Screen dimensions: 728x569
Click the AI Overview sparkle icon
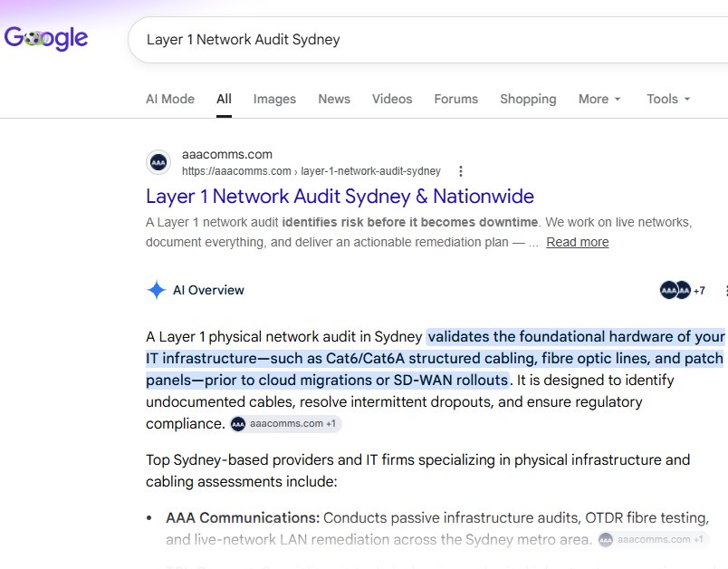(x=157, y=290)
